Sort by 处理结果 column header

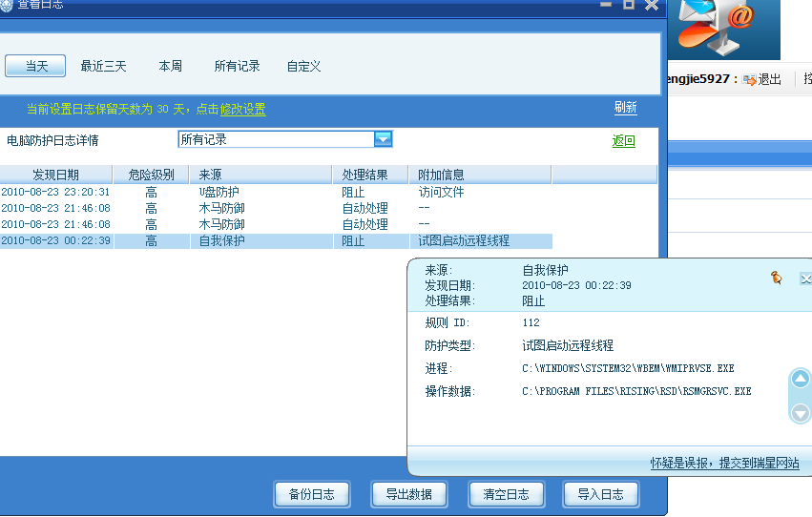point(370,175)
